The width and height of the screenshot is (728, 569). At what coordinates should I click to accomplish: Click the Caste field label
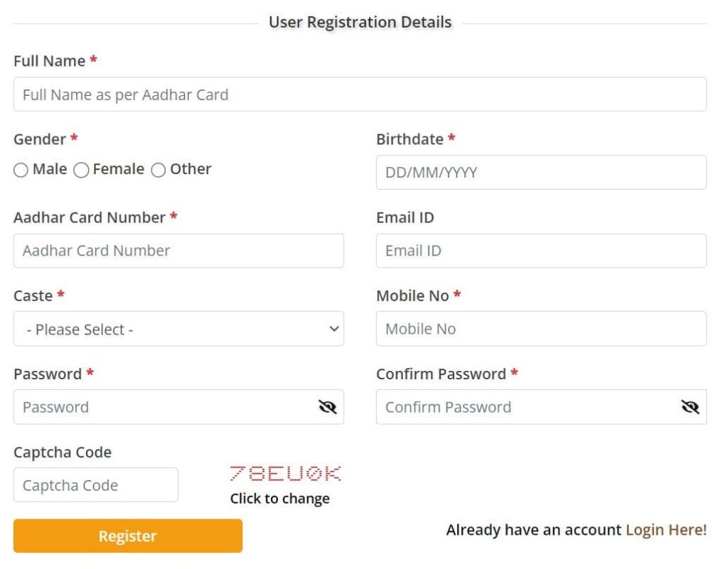(x=33, y=296)
